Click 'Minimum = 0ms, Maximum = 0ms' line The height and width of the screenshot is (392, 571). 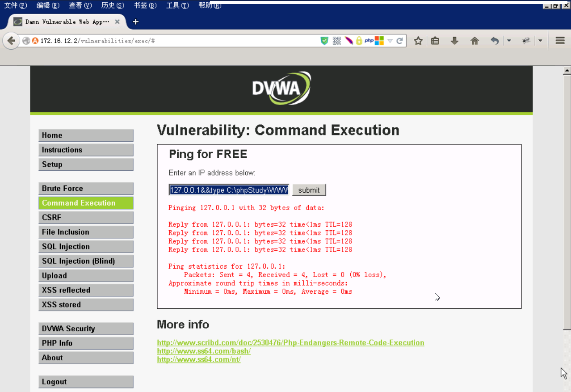[268, 292]
